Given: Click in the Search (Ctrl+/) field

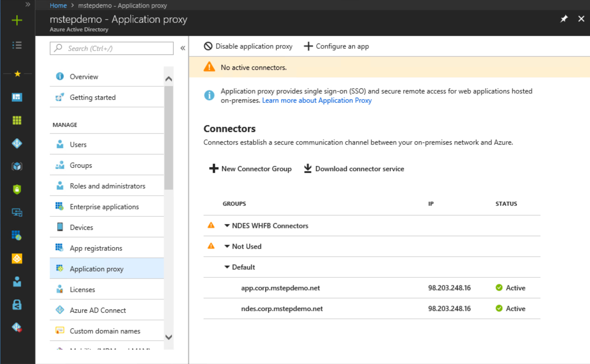Looking at the screenshot, I should 115,48.
